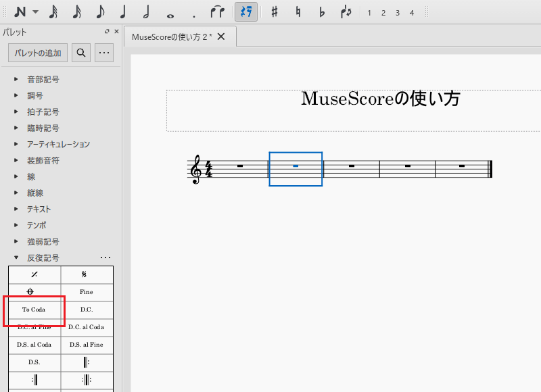
Task: Click the パレットの追加 button
Action: (38, 53)
